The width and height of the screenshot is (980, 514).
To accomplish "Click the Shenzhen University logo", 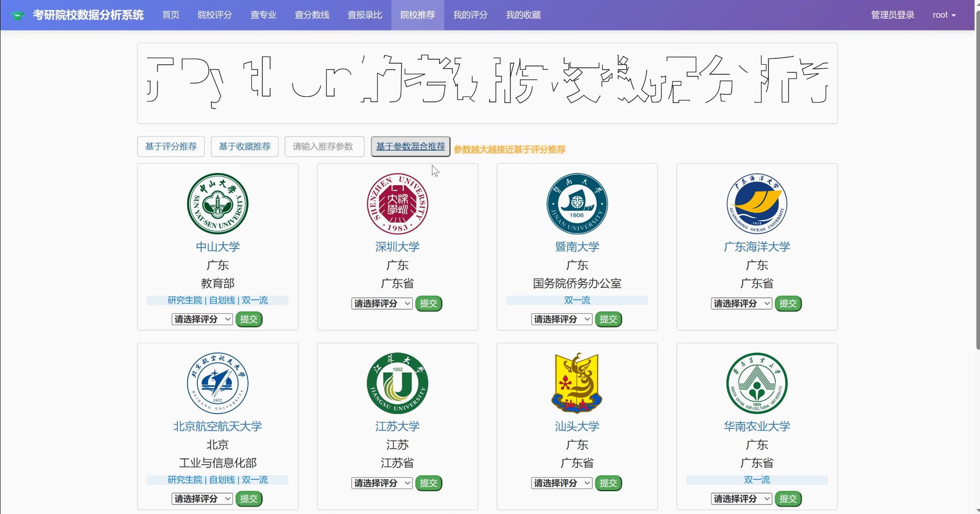I will (x=397, y=204).
